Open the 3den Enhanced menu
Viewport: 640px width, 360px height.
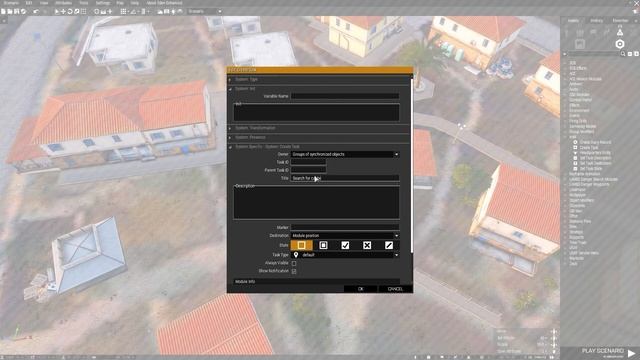click(164, 3)
